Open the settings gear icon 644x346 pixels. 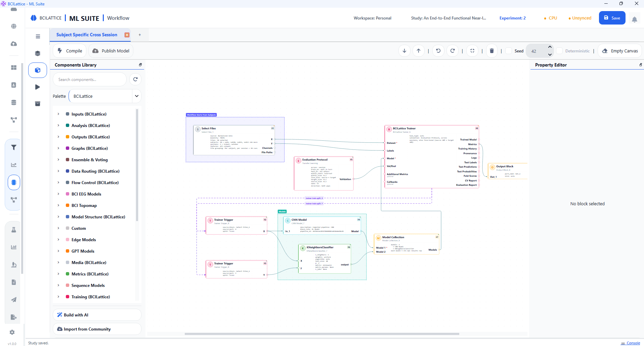tap(12, 332)
